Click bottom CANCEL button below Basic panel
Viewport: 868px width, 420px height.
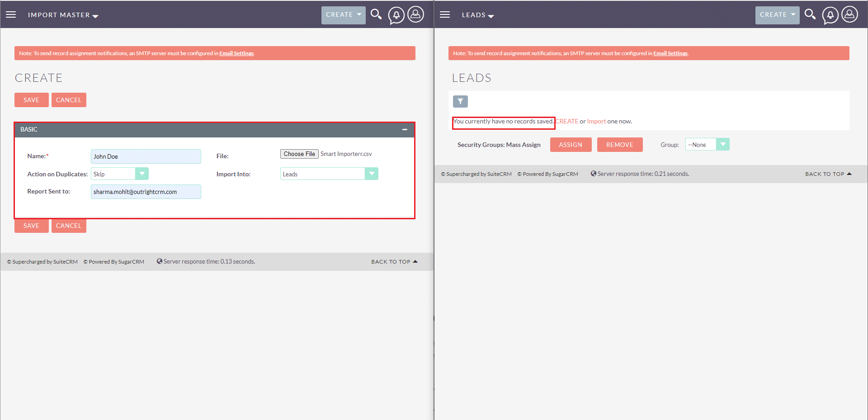click(x=69, y=226)
